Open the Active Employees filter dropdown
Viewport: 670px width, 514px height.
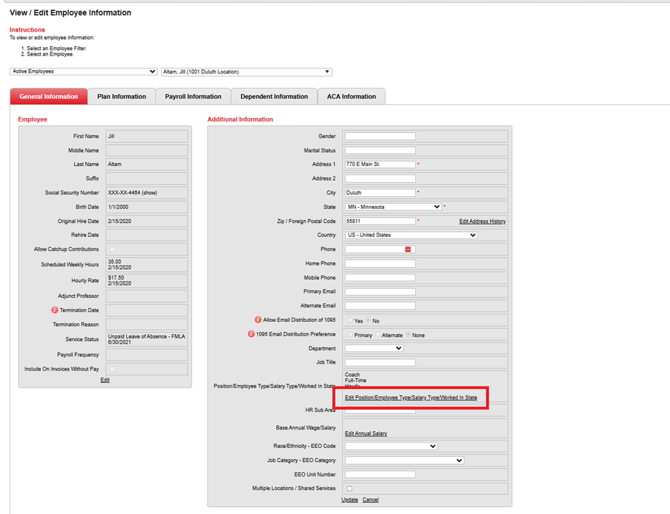pos(84,72)
